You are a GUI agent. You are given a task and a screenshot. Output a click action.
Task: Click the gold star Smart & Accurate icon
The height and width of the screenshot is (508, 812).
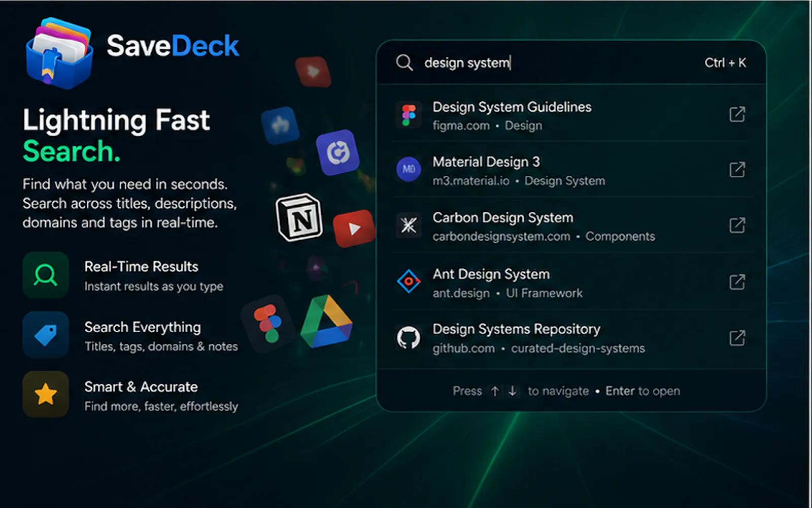pyautogui.click(x=46, y=394)
